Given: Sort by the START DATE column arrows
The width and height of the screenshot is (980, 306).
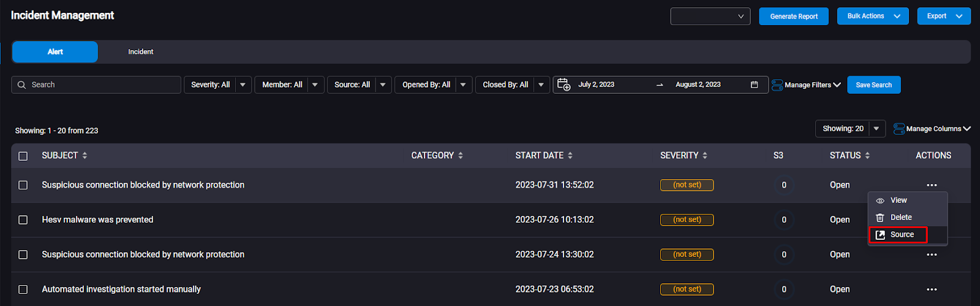Looking at the screenshot, I should [x=570, y=156].
